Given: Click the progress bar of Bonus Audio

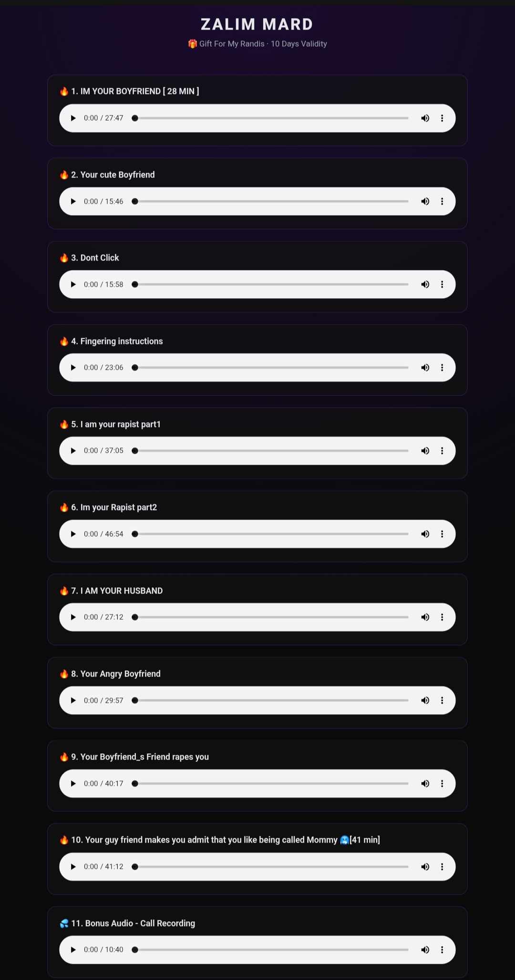Looking at the screenshot, I should [x=272, y=950].
